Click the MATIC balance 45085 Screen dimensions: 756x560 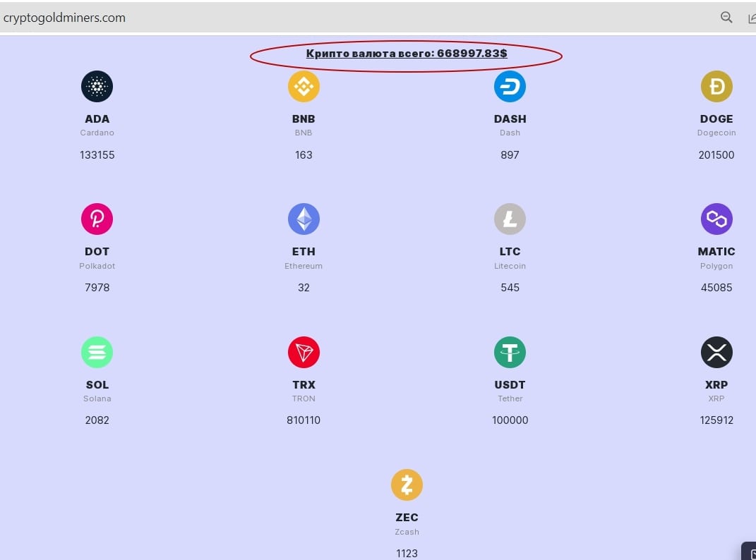pyautogui.click(x=716, y=288)
